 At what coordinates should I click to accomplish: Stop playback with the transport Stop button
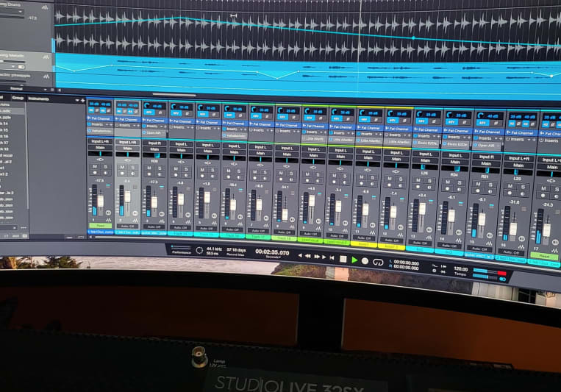pyautogui.click(x=343, y=258)
